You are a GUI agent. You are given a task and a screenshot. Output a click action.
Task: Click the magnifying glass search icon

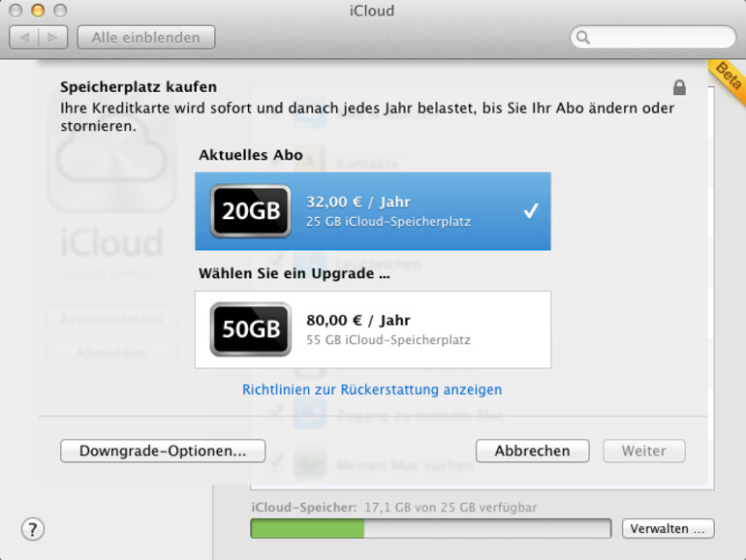pyautogui.click(x=583, y=37)
